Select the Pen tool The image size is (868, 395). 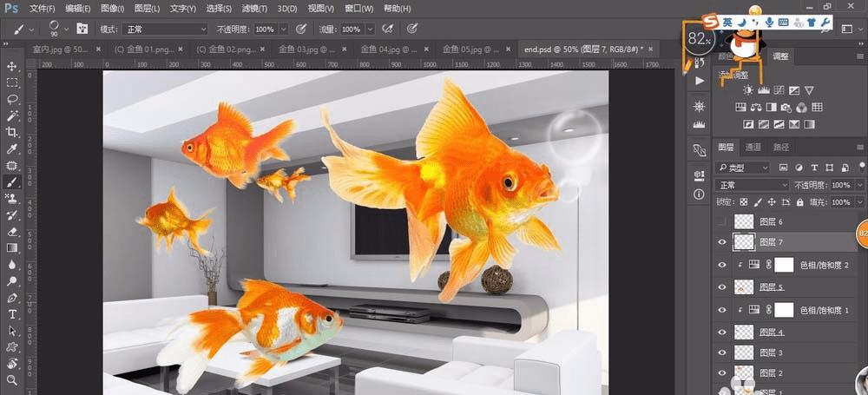click(11, 298)
